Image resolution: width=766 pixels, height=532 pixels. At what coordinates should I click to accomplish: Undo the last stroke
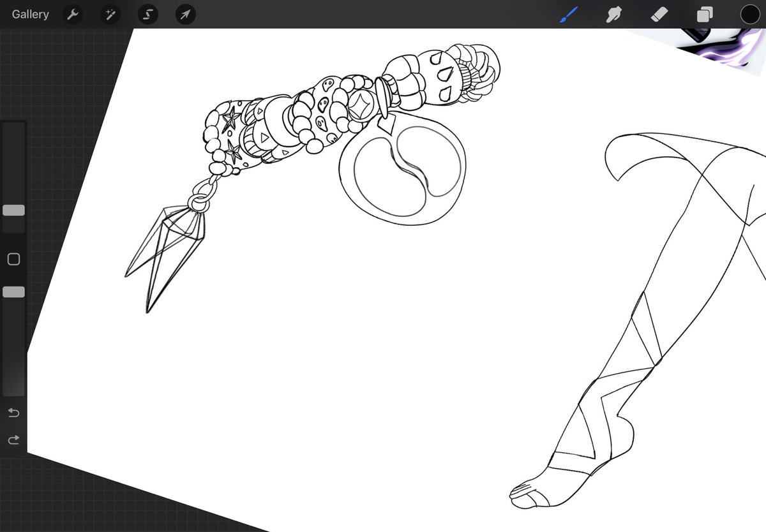(13, 413)
